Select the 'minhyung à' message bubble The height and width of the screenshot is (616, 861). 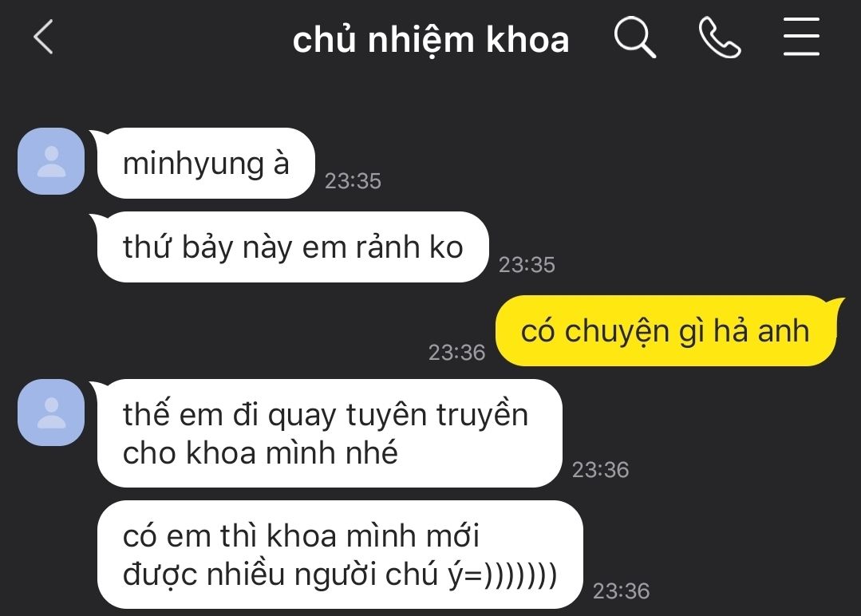pos(206,163)
